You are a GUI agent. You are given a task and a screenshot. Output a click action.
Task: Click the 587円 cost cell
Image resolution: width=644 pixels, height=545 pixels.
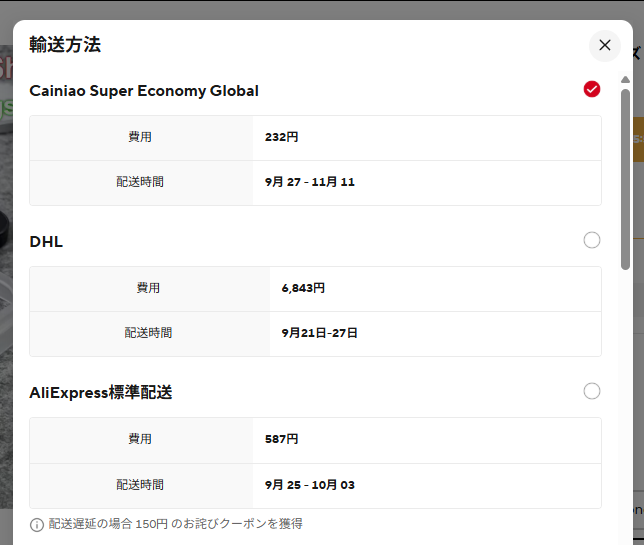point(282,439)
